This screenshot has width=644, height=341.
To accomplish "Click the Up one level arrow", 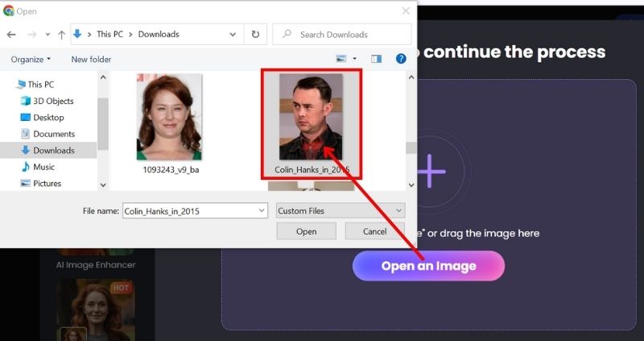I will (x=61, y=35).
